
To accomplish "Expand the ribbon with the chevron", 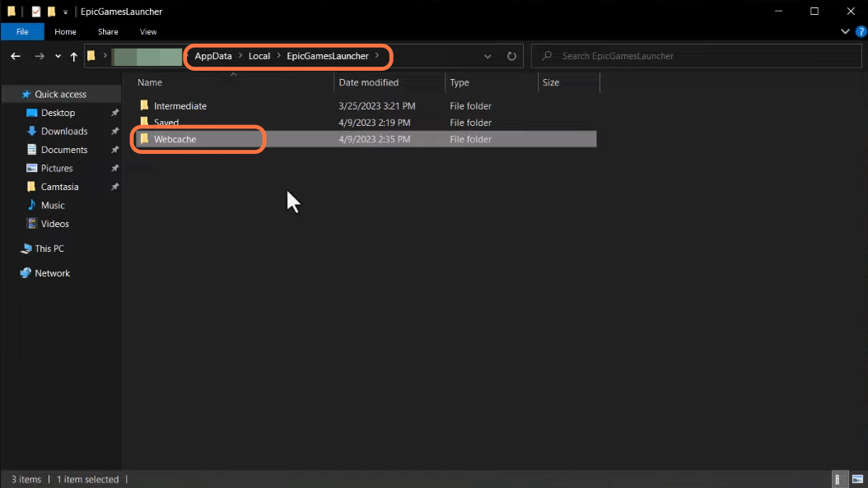I will [x=845, y=31].
